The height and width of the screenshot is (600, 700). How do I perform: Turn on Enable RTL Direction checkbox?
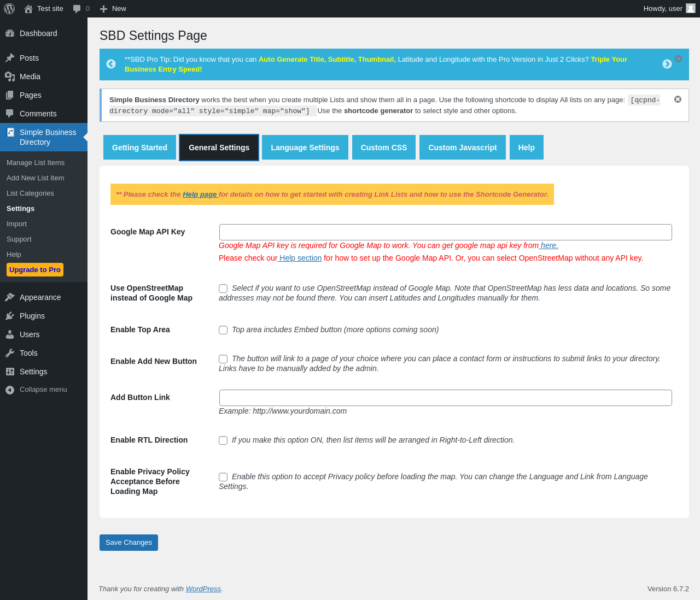[223, 440]
